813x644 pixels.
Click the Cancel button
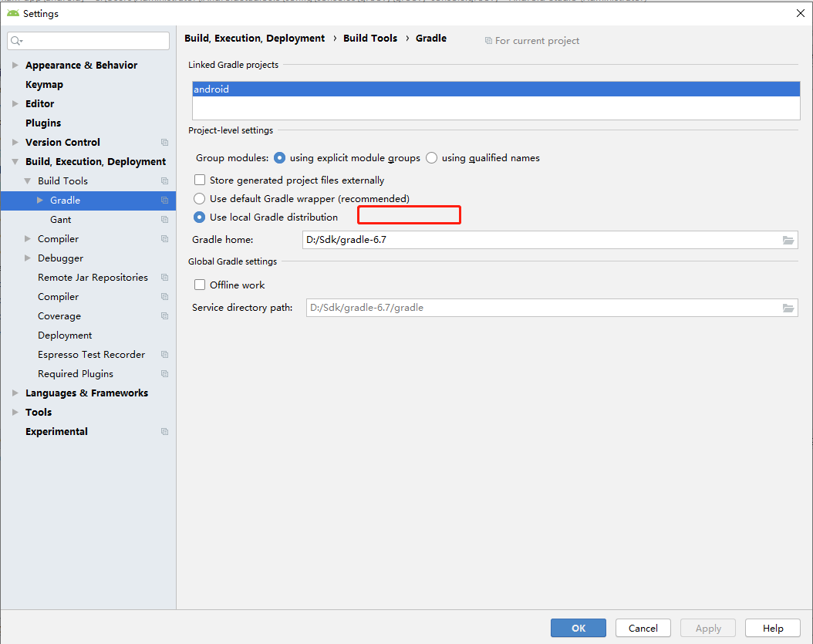point(643,628)
